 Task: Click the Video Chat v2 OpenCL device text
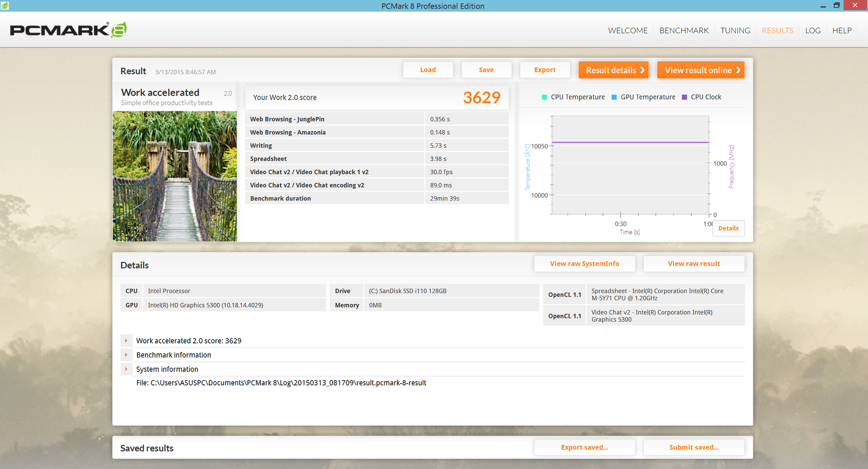pyautogui.click(x=652, y=316)
